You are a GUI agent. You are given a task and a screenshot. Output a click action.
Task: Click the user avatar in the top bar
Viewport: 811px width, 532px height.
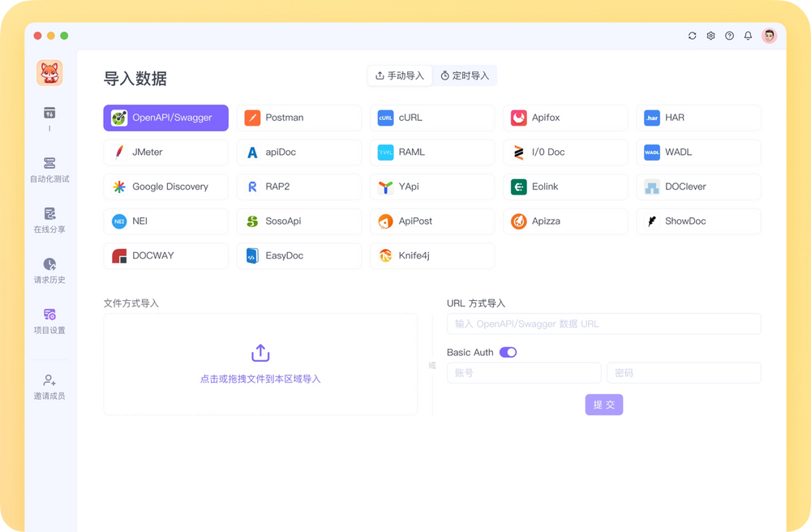point(768,36)
